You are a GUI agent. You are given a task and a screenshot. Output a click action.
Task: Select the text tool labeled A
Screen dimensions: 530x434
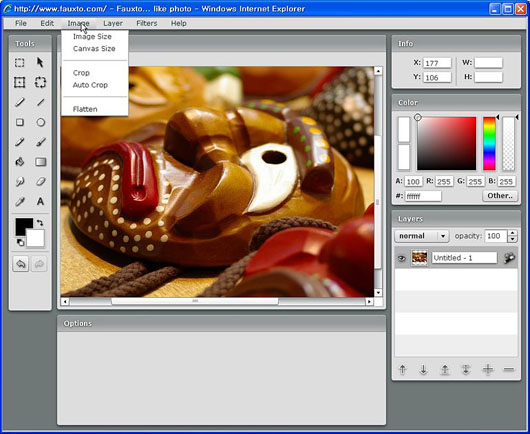(40, 201)
